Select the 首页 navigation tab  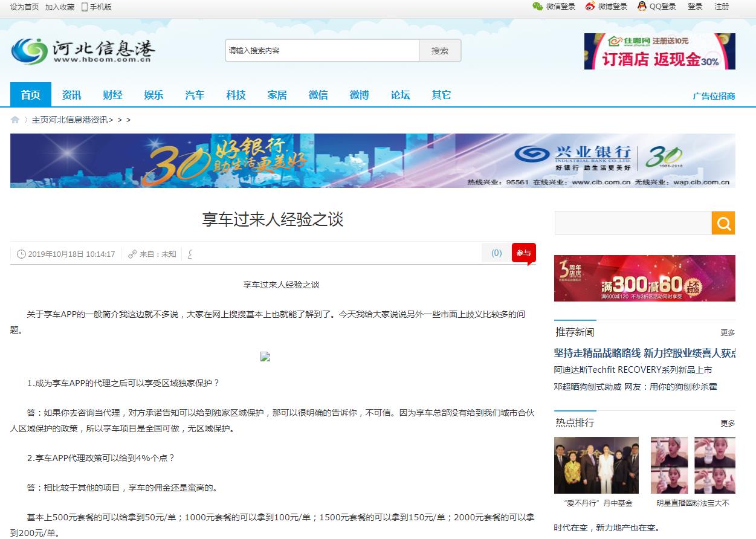31,95
